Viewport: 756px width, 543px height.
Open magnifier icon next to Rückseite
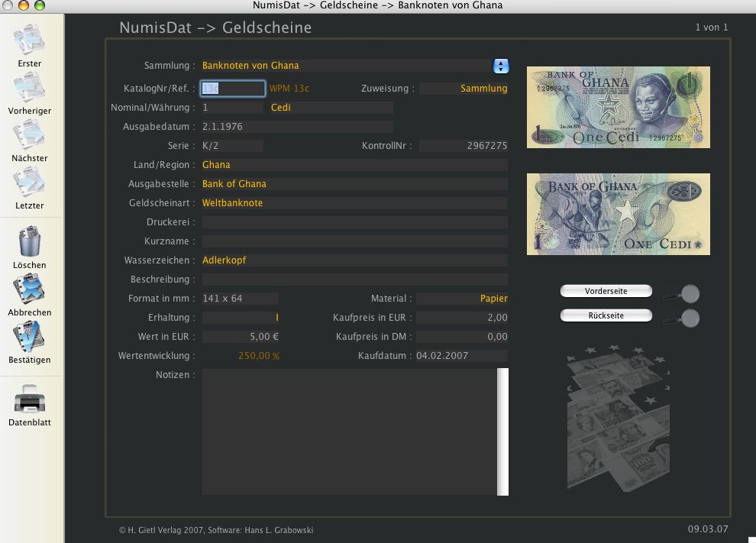682,318
